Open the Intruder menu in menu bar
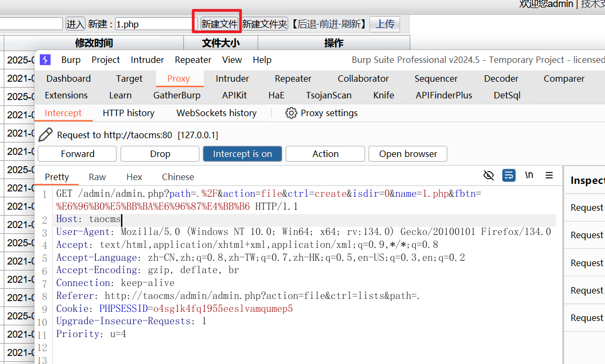 coord(147,60)
